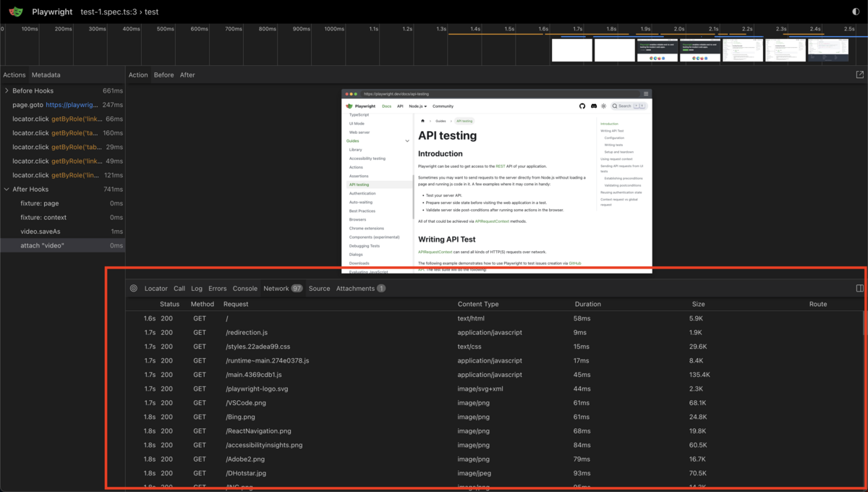Click the Search box in the snapshot navbar
The width and height of the screenshot is (868, 492).
tap(628, 106)
